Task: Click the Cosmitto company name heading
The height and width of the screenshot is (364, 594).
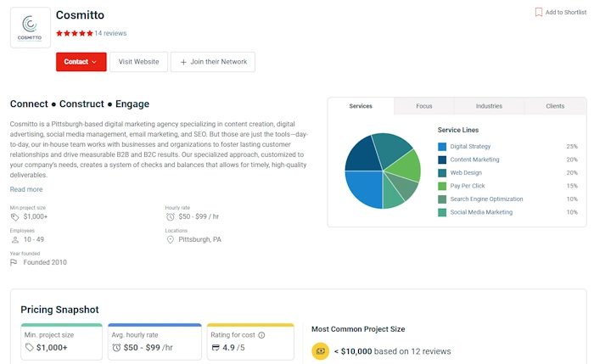Action: [x=80, y=15]
